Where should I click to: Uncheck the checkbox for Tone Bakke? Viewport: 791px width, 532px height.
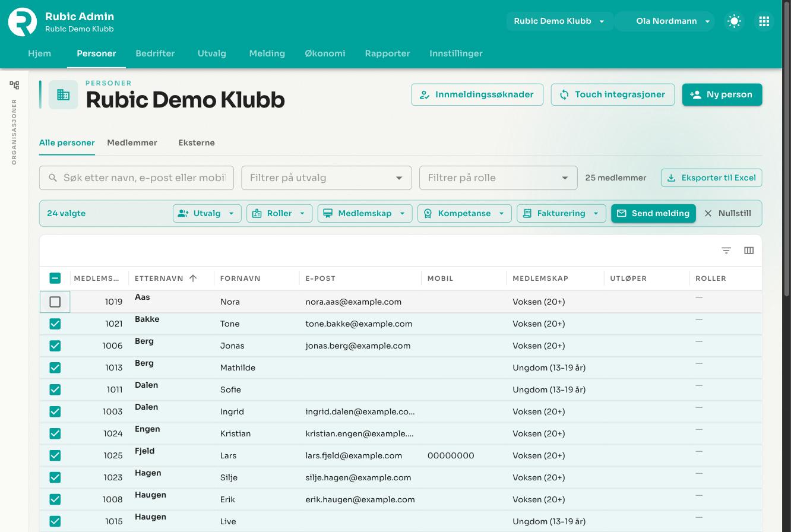pyautogui.click(x=55, y=324)
